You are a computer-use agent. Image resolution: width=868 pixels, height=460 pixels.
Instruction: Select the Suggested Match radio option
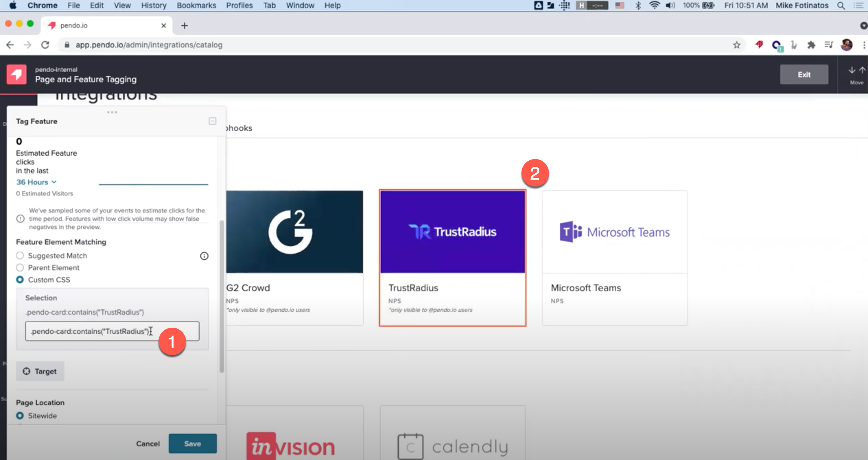20,255
